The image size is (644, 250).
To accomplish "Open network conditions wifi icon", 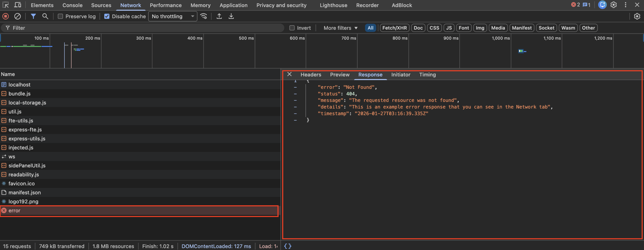I will click(204, 16).
